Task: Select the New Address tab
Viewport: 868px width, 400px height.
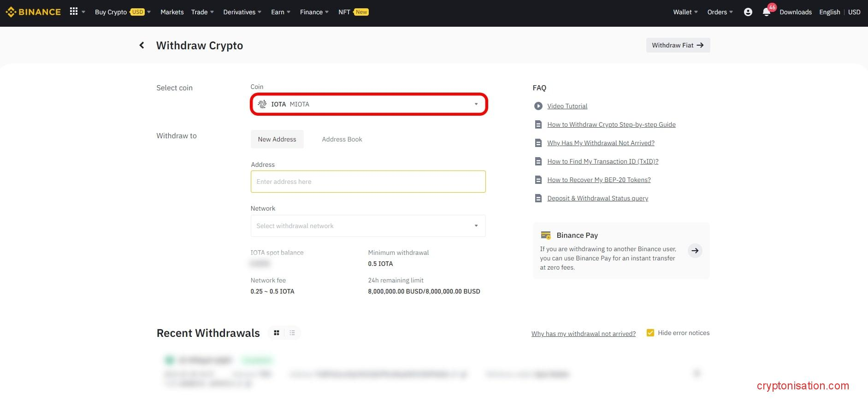Action: tap(277, 139)
